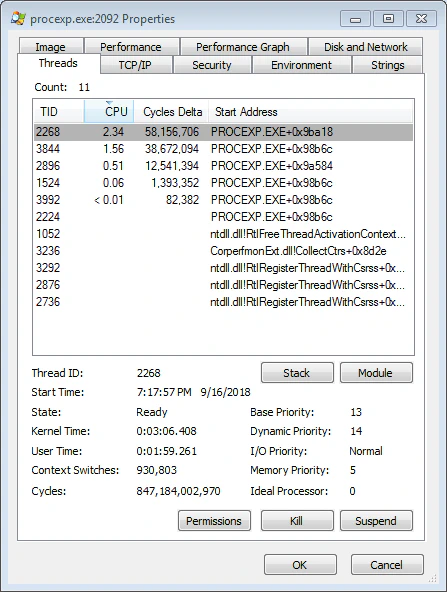Viewport: 447px width, 592px height.
Task: Click the 12,541,394 cycles delta value
Action: pyautogui.click(x=172, y=166)
